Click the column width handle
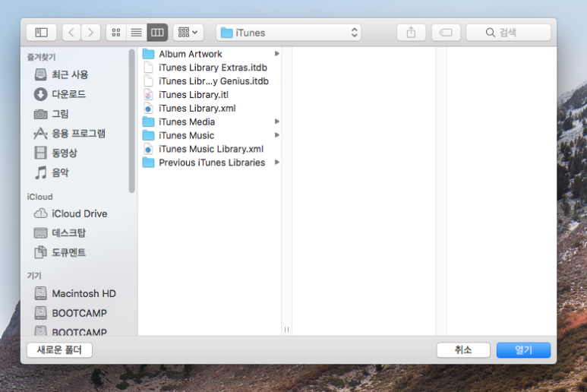Viewport: 587px width, 392px height. coord(286,330)
